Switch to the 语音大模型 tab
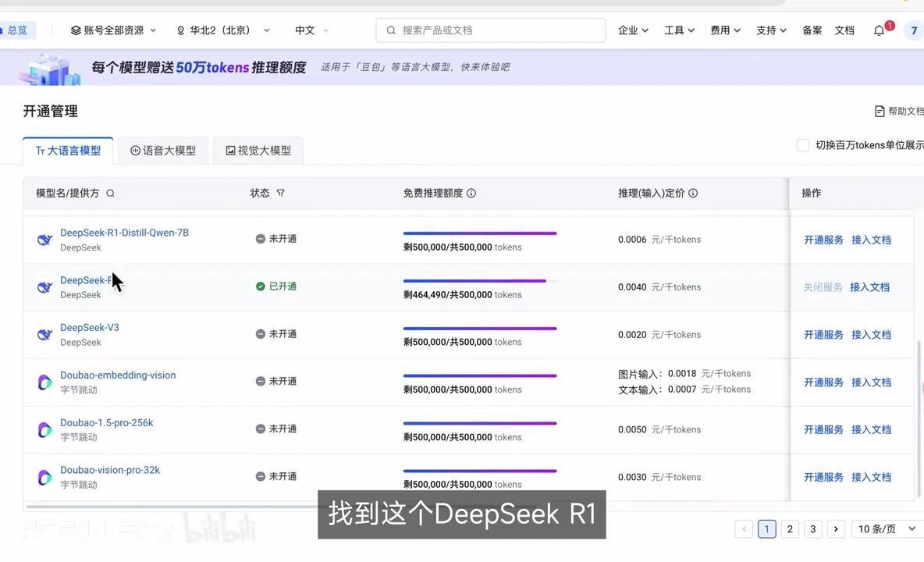 [x=162, y=151]
